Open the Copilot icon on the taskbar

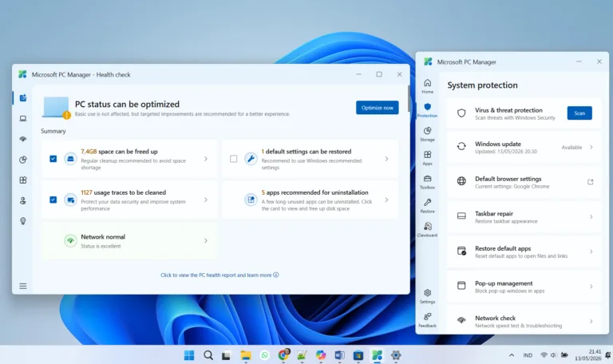(321, 355)
